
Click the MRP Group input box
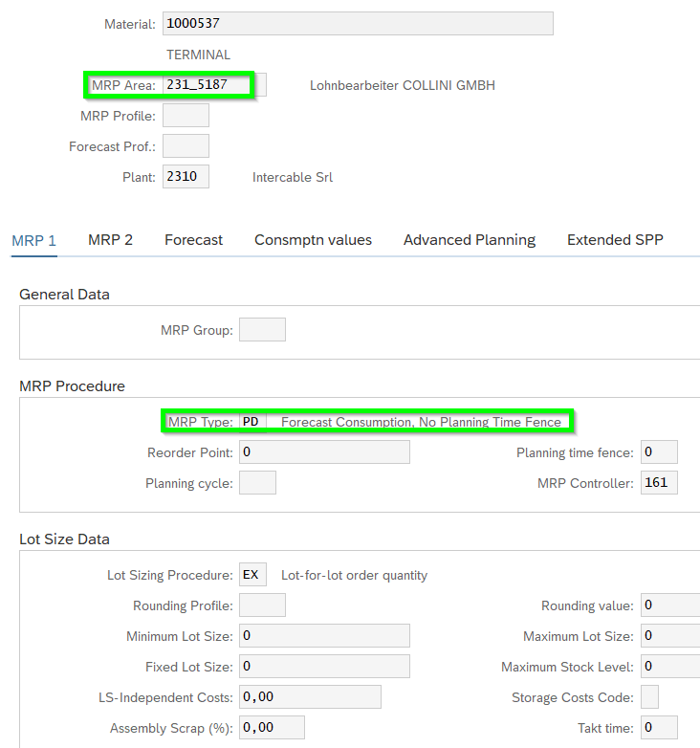coord(262,330)
